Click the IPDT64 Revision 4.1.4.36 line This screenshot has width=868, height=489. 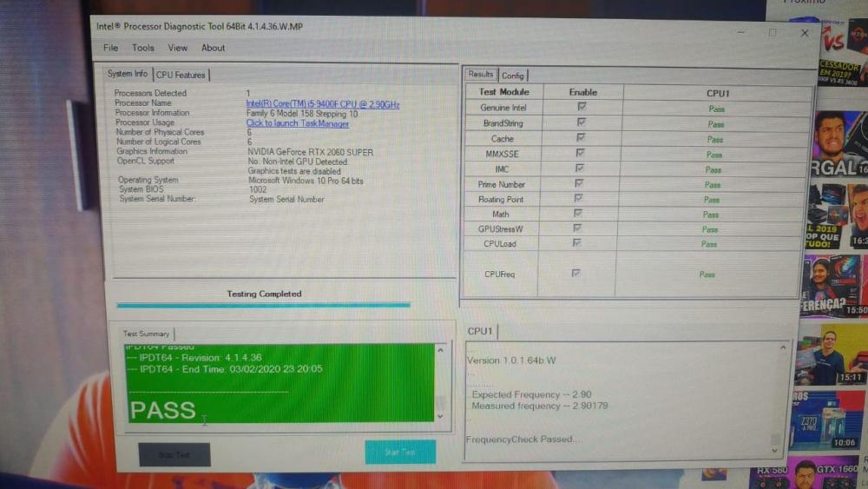click(194, 358)
